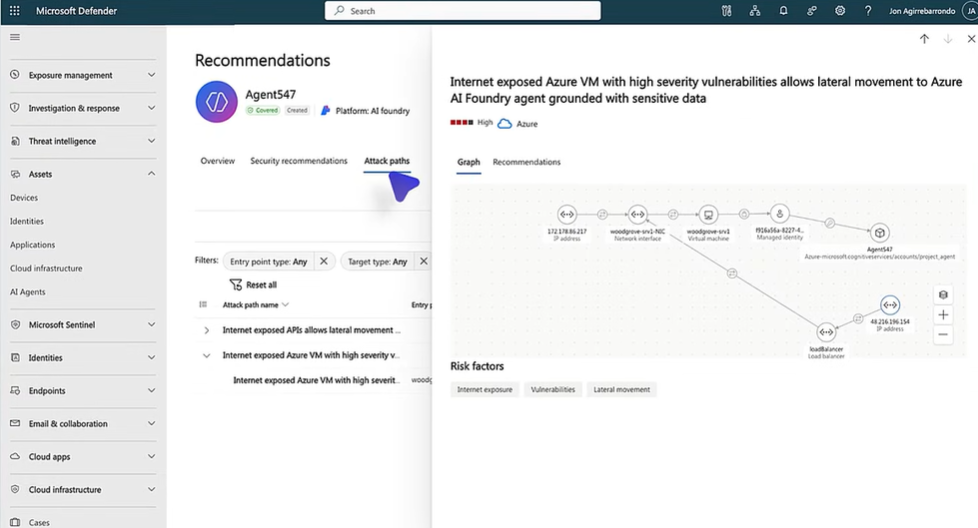Select the Agent547 node in graph
Viewport: 978px width, 528px height.
point(879,233)
